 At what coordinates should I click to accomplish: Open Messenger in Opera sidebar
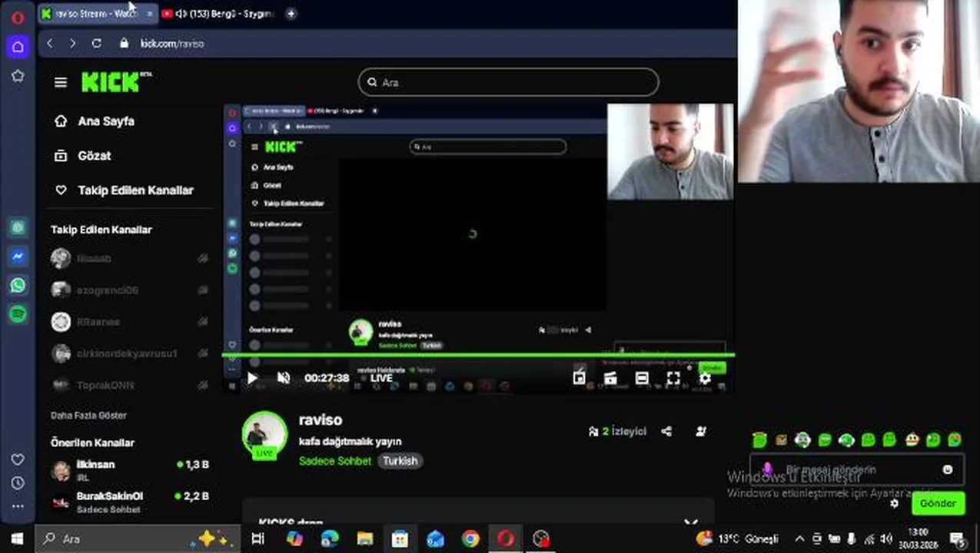[18, 257]
